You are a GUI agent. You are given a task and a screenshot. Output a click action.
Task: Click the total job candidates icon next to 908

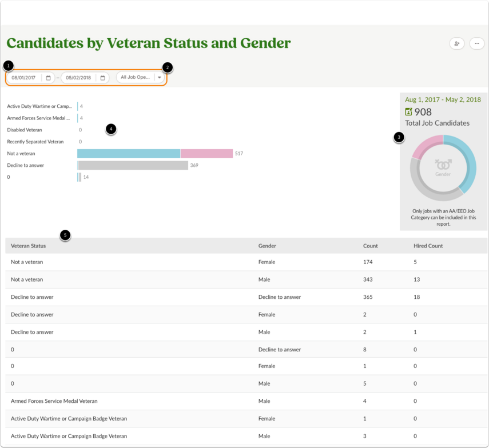click(408, 111)
